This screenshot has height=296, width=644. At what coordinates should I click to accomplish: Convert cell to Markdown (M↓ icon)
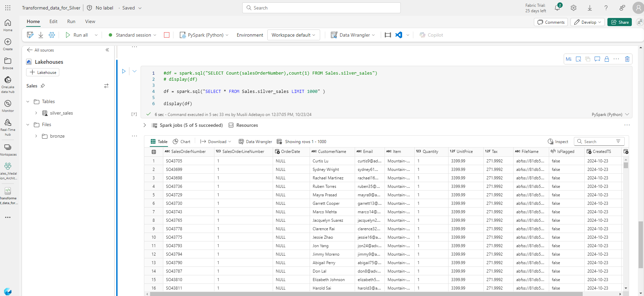coord(569,59)
